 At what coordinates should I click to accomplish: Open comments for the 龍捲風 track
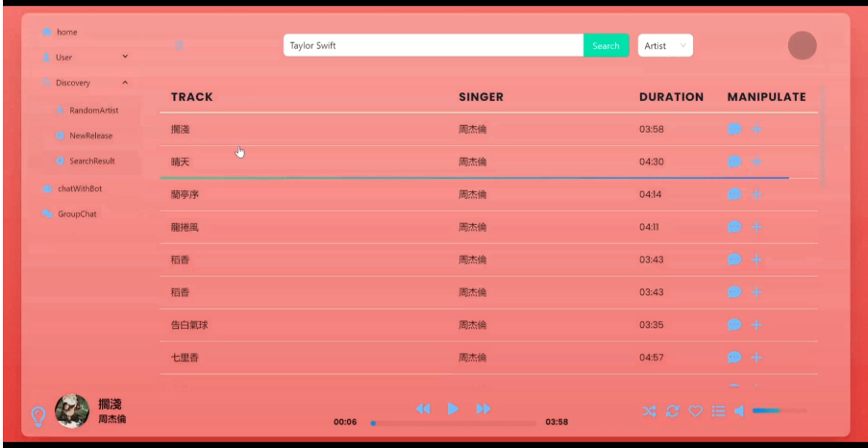pos(734,227)
